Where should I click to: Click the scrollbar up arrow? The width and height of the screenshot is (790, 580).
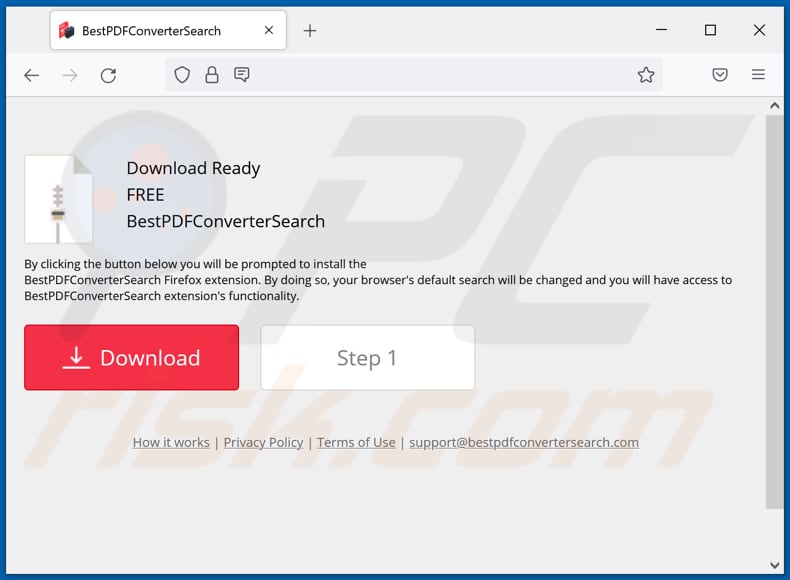[x=774, y=106]
